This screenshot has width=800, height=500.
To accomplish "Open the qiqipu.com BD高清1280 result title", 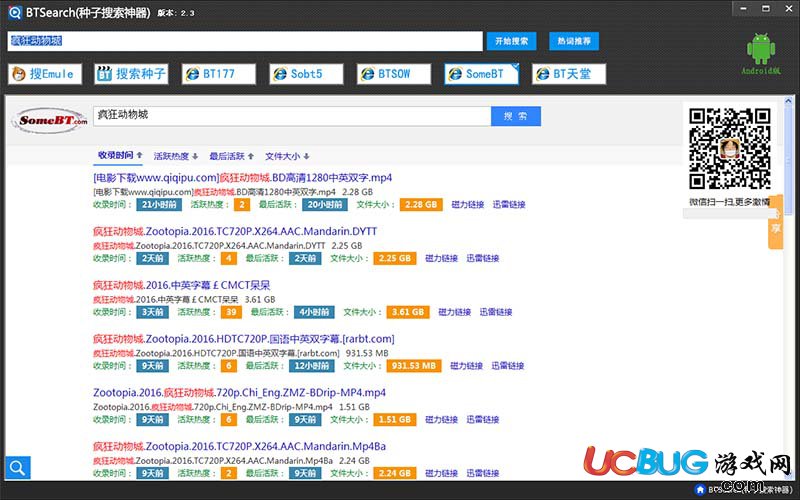I will click(242, 178).
